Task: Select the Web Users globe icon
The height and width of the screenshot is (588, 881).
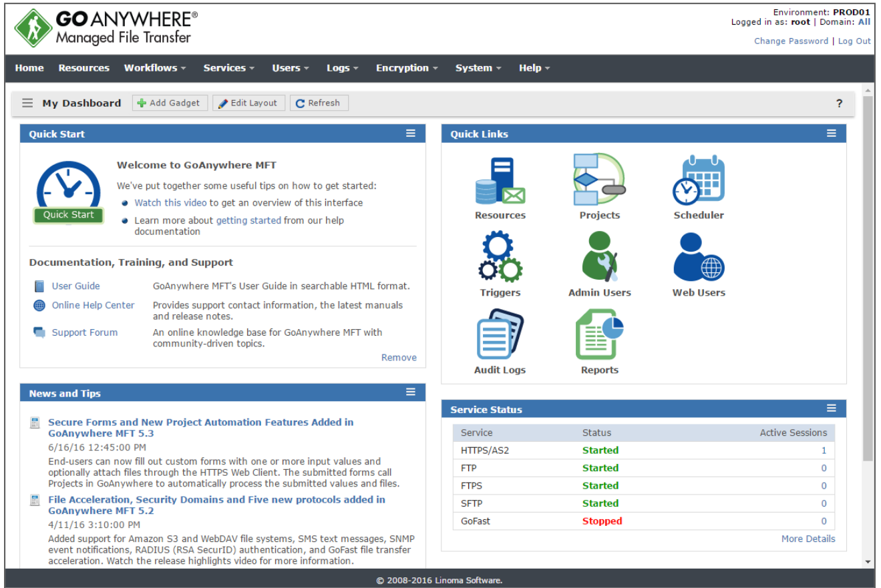Action: [x=698, y=257]
